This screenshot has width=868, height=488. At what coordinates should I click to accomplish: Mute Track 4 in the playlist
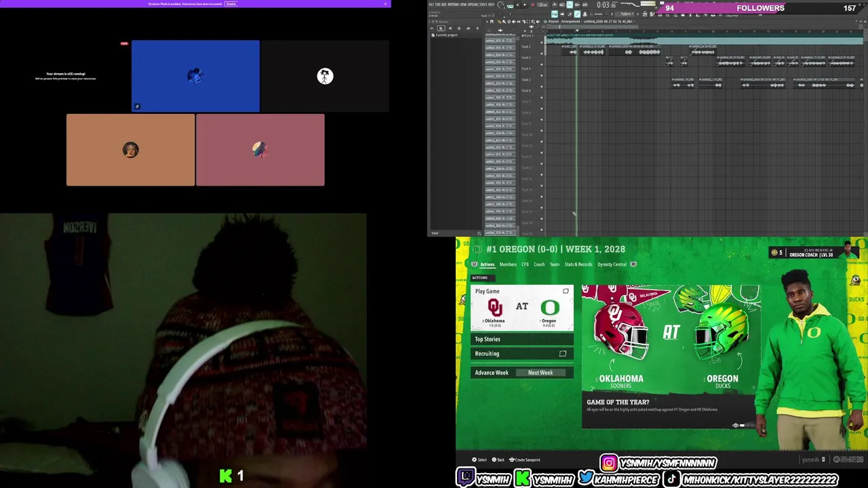coord(542,76)
